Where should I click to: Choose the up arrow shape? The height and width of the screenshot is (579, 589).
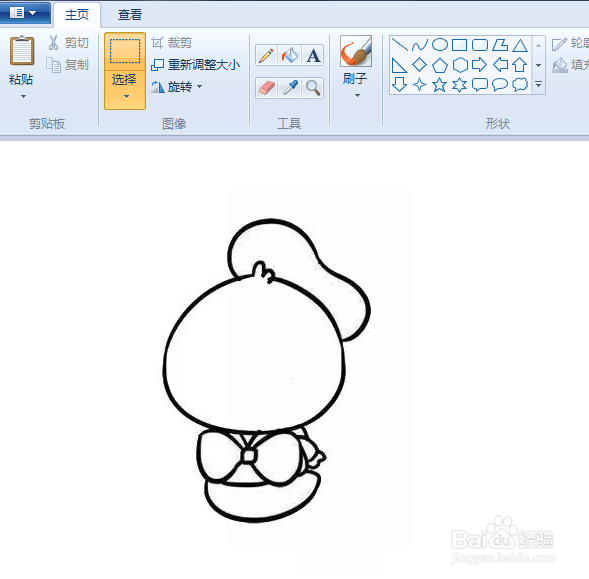520,65
